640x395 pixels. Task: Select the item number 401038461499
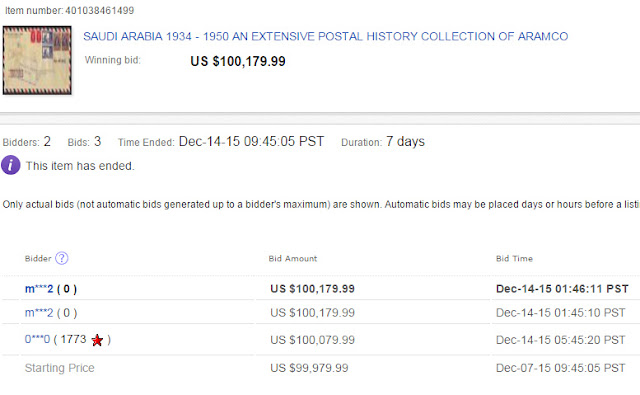(100, 10)
